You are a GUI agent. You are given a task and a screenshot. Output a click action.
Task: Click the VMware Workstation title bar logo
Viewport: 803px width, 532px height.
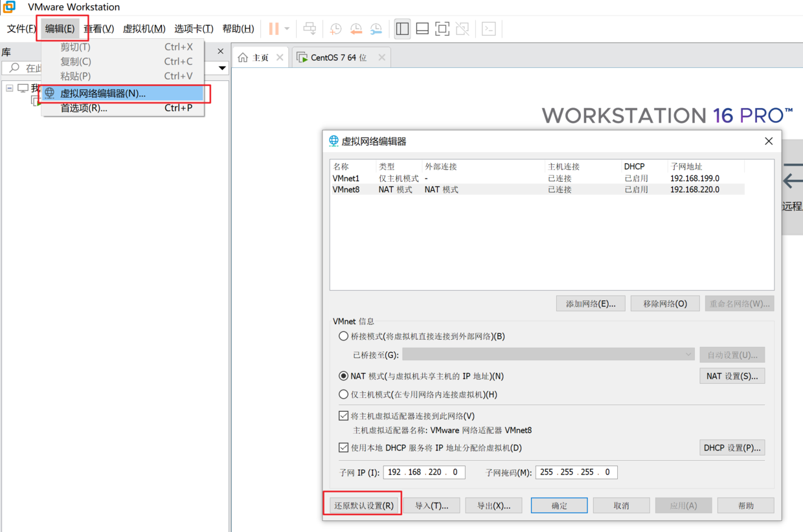point(9,7)
